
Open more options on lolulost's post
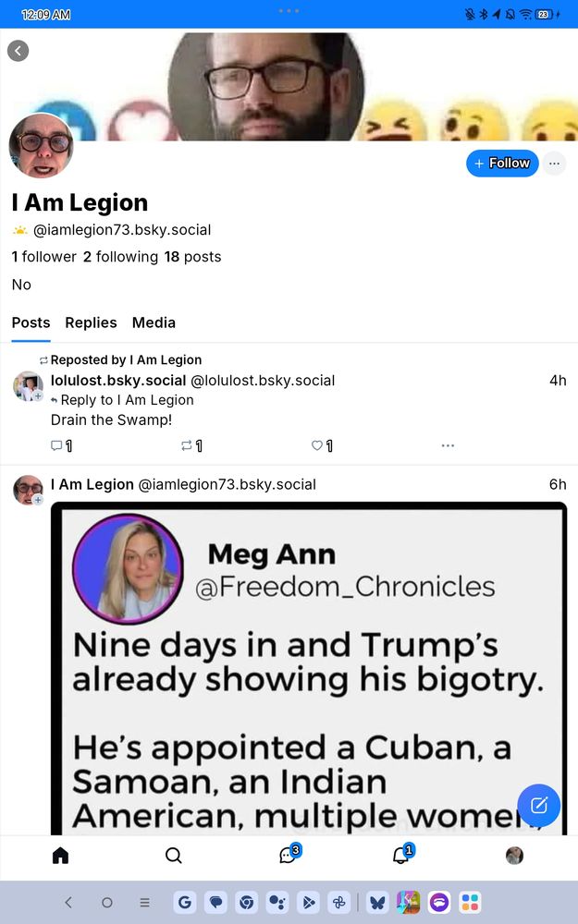click(448, 445)
